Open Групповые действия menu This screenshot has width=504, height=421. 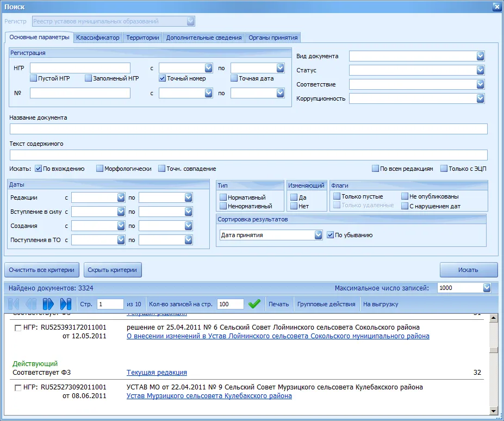click(x=326, y=304)
